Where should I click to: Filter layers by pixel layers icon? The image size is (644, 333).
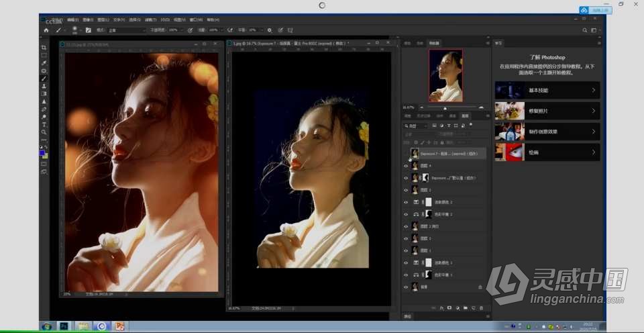pyautogui.click(x=434, y=126)
